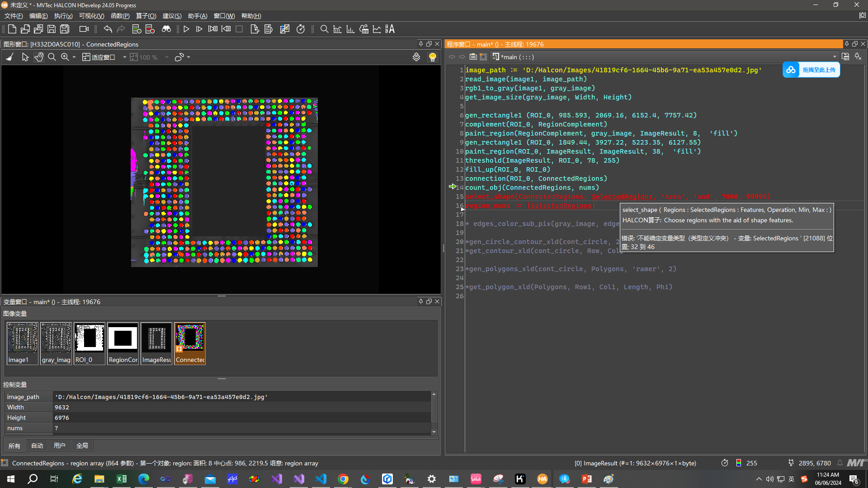Open the 算子(O) menu

[146, 16]
